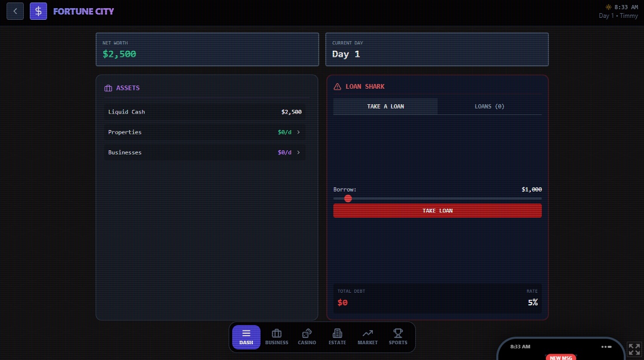Click the Fortune City title
644x360 pixels.
[x=83, y=11]
